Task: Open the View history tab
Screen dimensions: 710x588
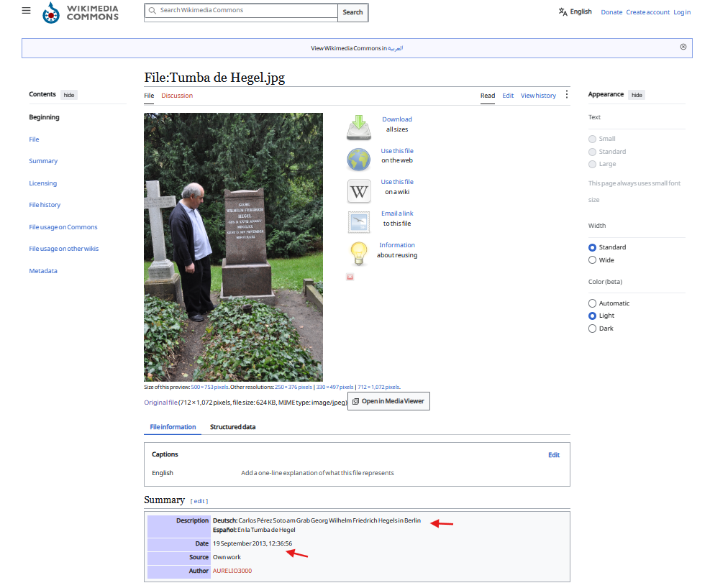Action: click(538, 96)
